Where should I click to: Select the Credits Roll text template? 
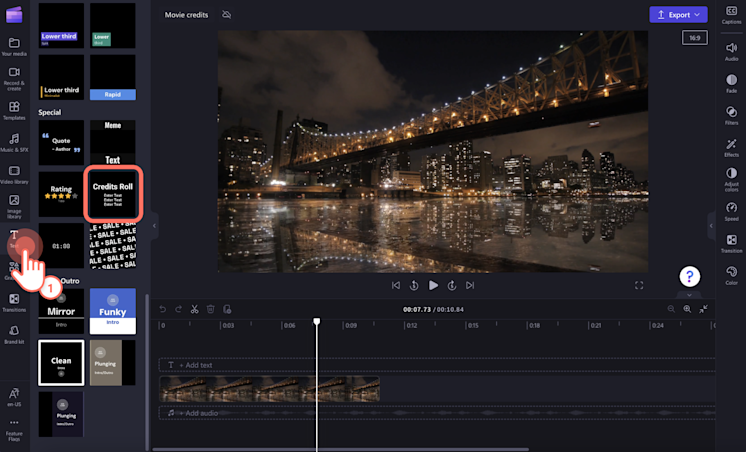pos(113,194)
